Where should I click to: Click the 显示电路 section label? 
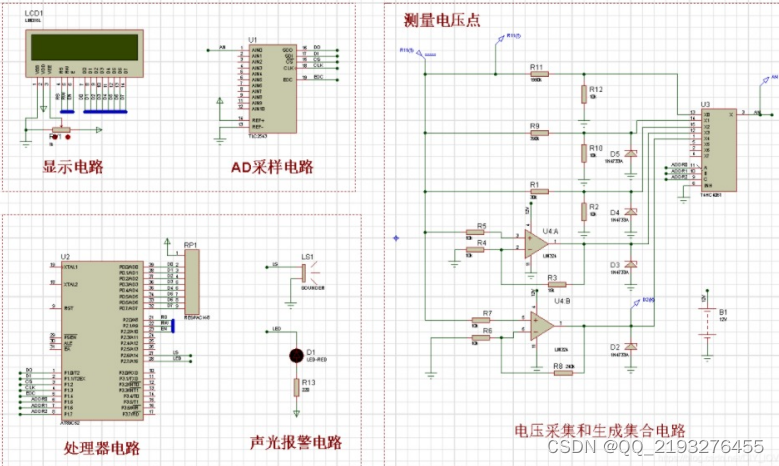73,166
